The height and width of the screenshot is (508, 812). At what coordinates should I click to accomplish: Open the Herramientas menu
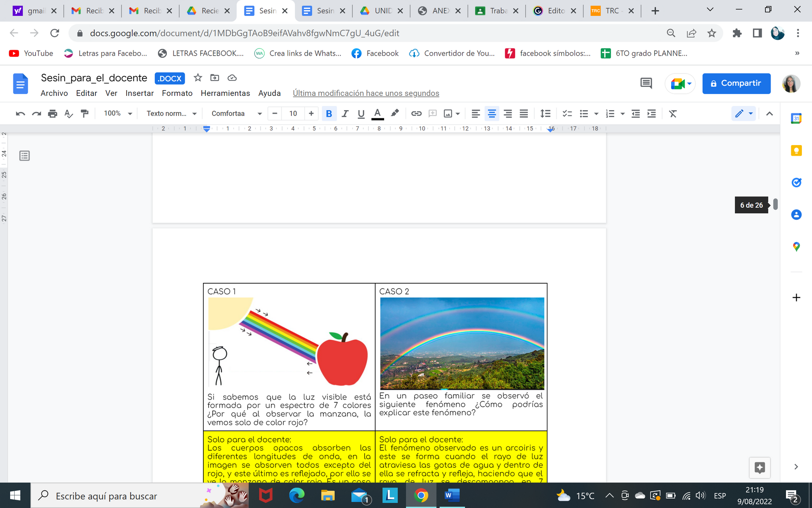(x=225, y=93)
